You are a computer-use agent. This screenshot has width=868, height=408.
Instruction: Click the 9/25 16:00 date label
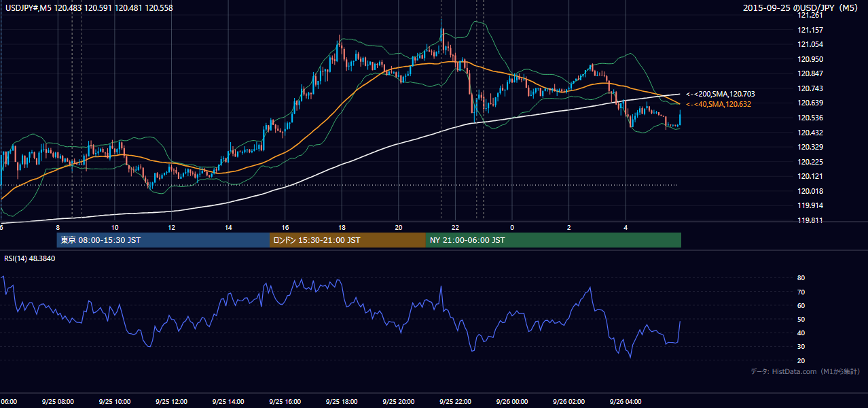click(x=285, y=402)
